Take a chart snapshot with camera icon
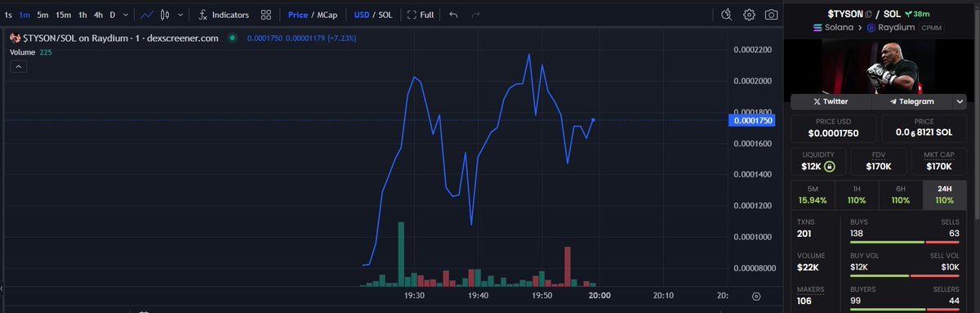Image resolution: width=980 pixels, height=313 pixels. (x=771, y=15)
